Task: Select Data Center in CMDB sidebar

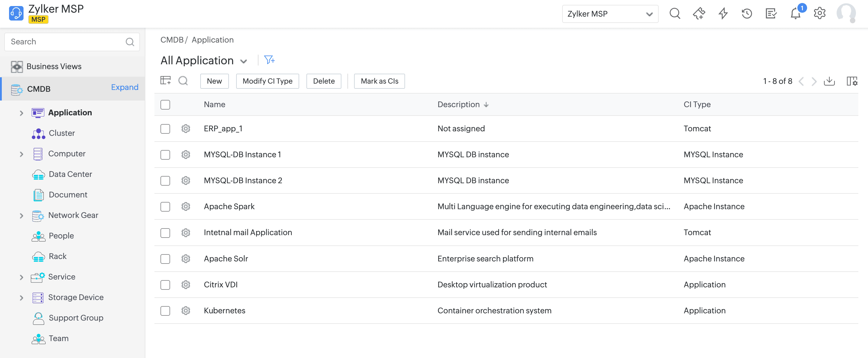Action: 70,174
